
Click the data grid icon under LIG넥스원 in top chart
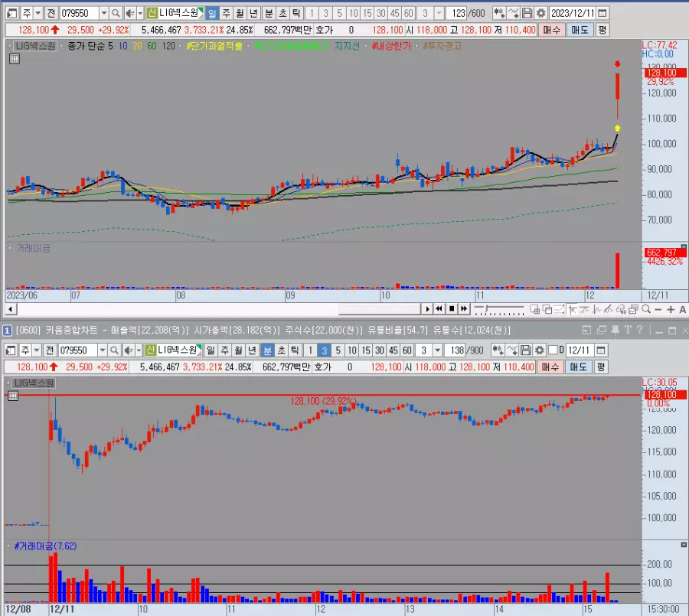[15, 59]
